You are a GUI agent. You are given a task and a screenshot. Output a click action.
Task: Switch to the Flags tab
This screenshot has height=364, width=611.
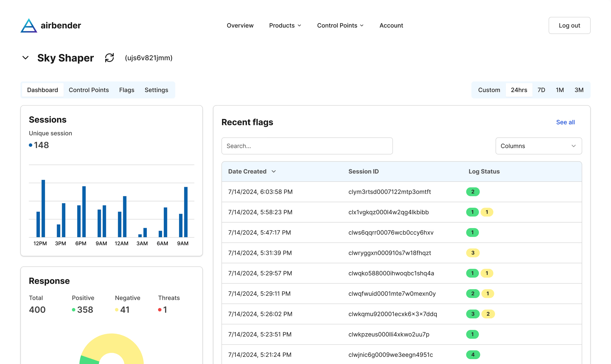(126, 90)
